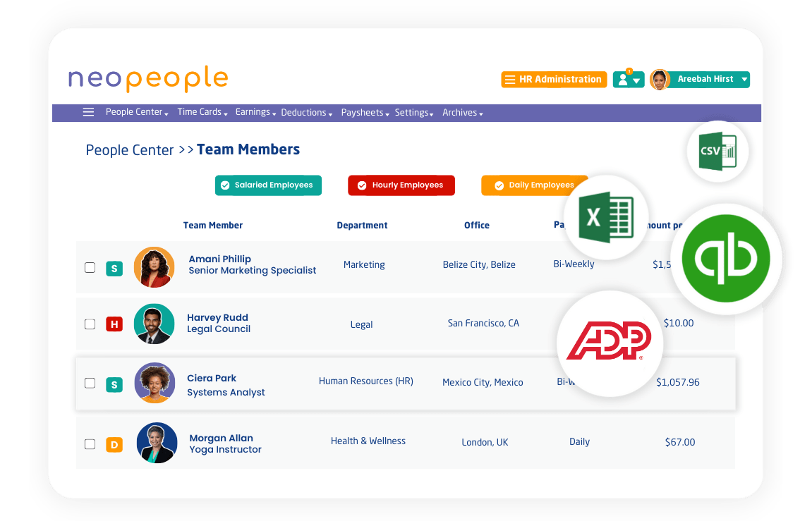This screenshot has height=521, width=812.
Task: Click the Department column header
Action: pos(362,226)
